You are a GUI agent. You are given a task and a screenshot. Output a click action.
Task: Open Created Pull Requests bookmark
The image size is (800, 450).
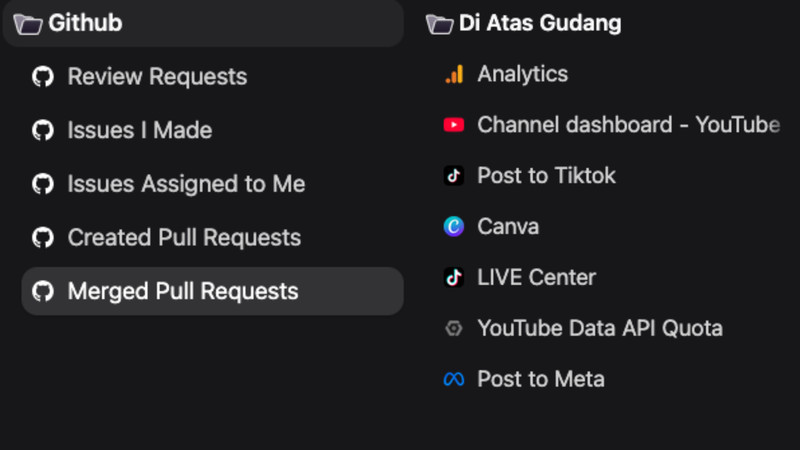point(184,238)
